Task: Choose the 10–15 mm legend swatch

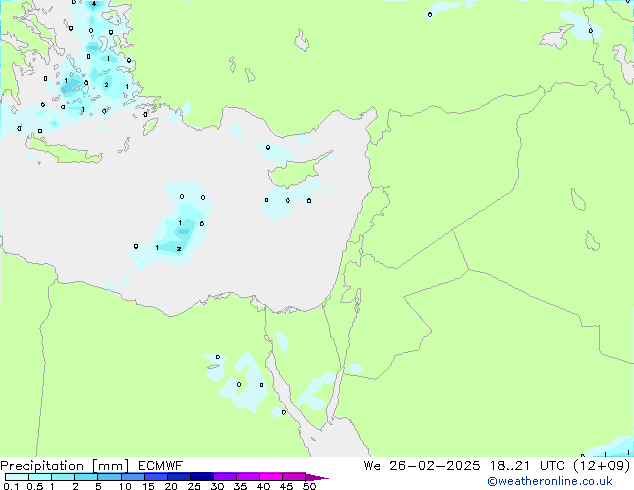Action: point(132,477)
